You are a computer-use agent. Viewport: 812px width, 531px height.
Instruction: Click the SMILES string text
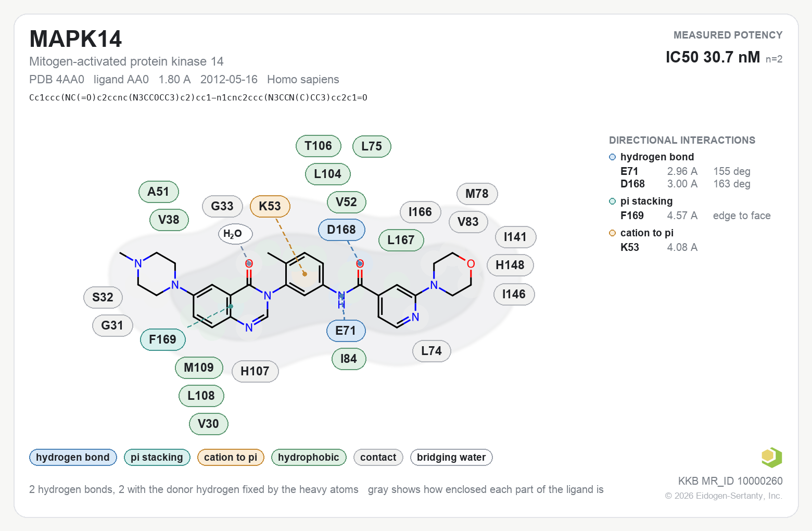tap(198, 97)
